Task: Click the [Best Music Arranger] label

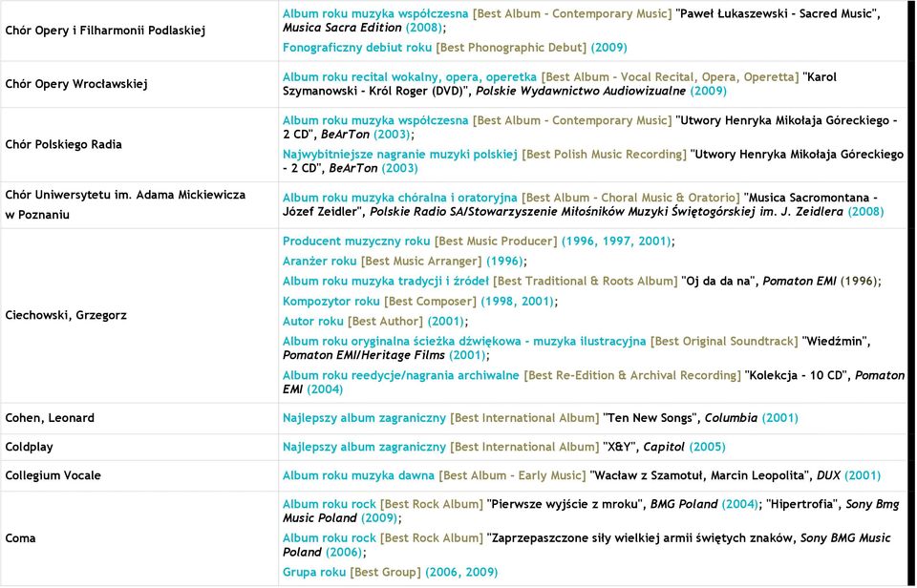Action: (x=421, y=261)
